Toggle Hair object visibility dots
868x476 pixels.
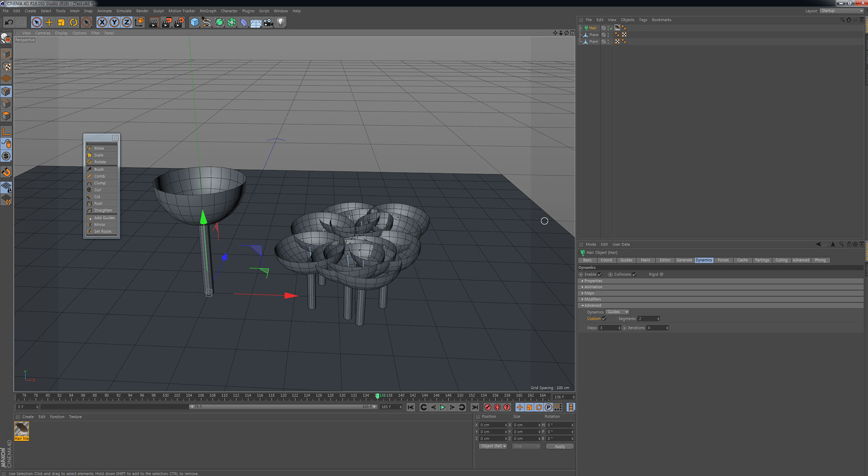[x=608, y=28]
